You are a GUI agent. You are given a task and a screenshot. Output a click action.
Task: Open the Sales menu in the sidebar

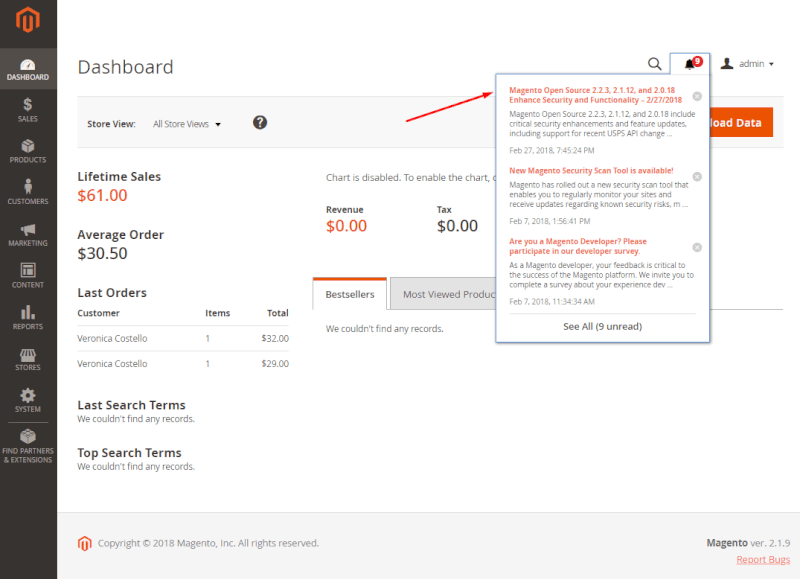(28, 110)
